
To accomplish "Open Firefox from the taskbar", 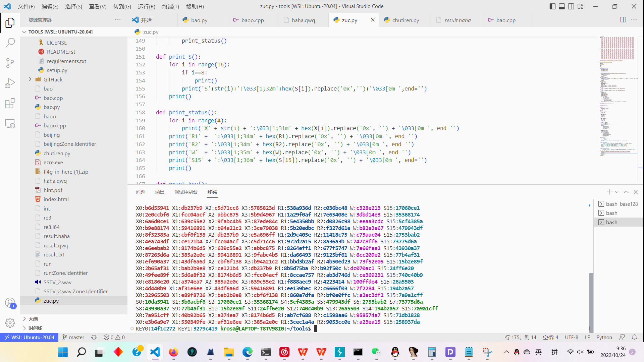I will click(173, 352).
